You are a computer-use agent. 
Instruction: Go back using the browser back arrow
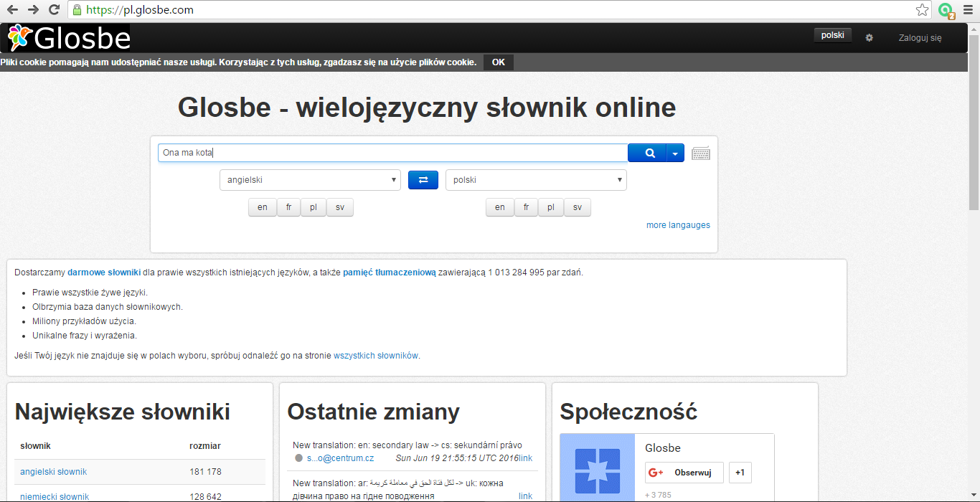pyautogui.click(x=12, y=11)
